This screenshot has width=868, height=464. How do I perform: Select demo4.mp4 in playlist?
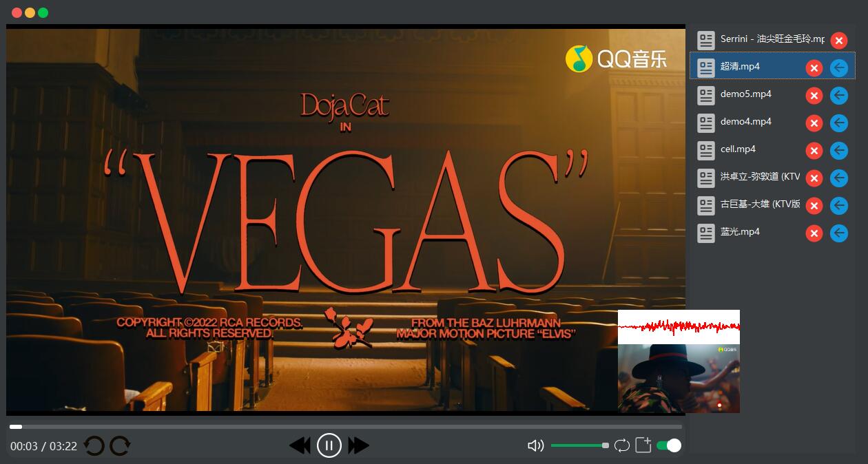click(772, 121)
